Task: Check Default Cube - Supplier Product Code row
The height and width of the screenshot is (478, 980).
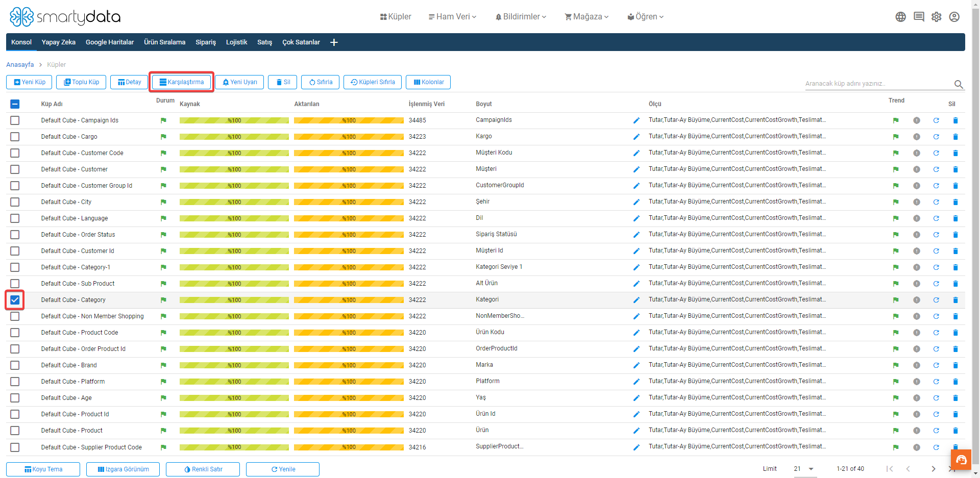Action: click(x=15, y=447)
